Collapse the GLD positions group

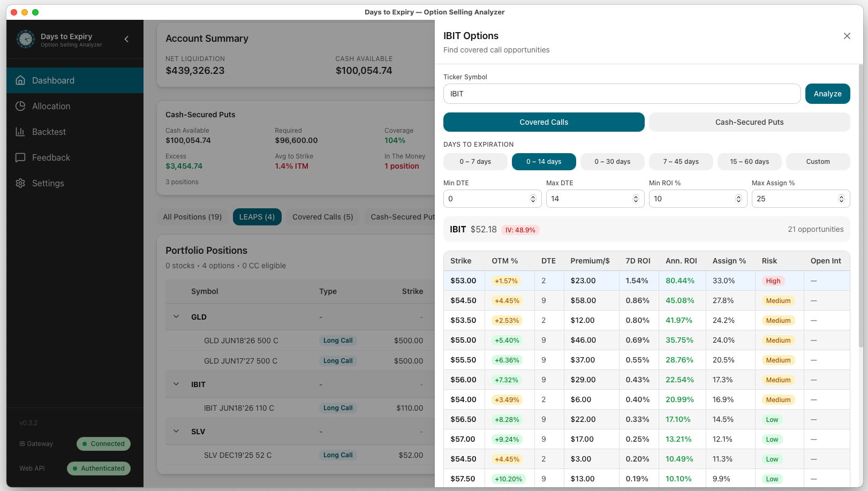(176, 317)
